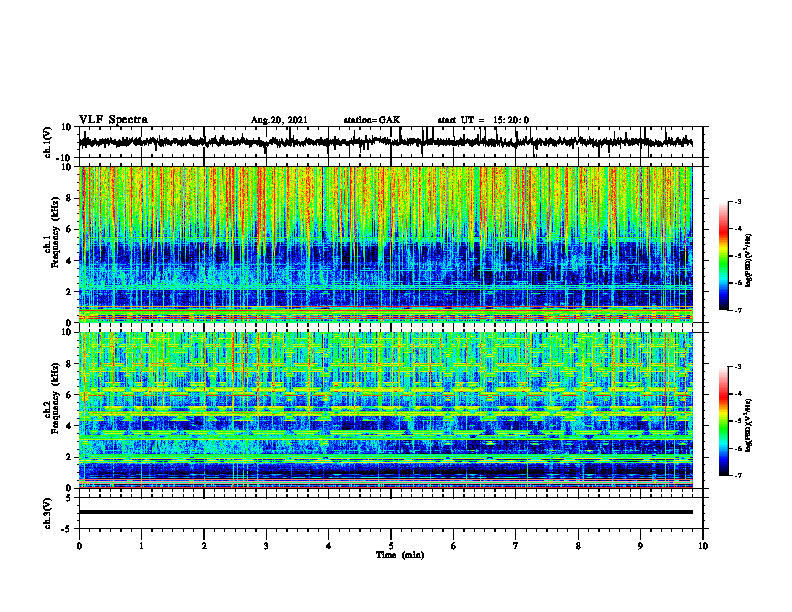
Task: Click the "4" minute tick on time axis
Action: (329, 546)
